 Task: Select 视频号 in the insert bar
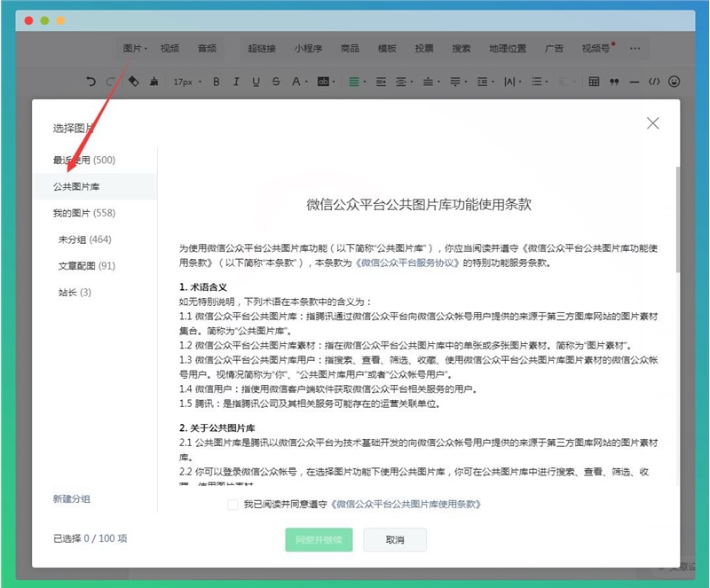click(596, 49)
